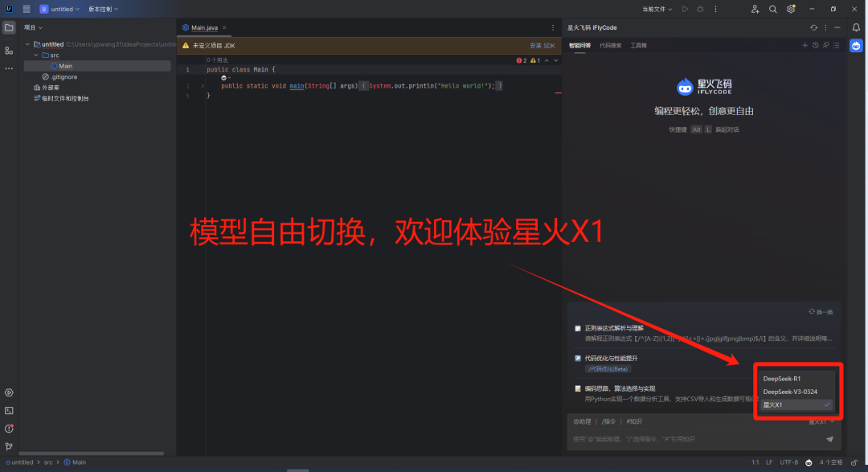Open iFlyCode chat history clock icon
868x472 pixels.
816,45
